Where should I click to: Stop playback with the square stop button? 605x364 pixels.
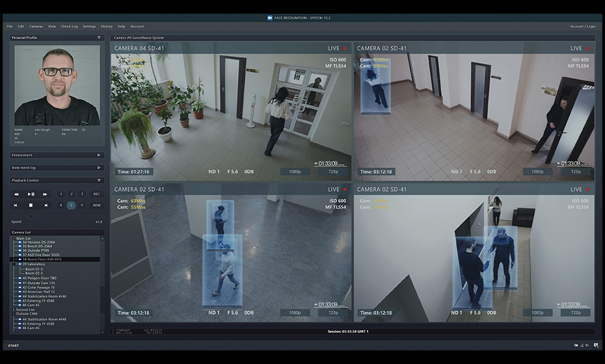31,205
